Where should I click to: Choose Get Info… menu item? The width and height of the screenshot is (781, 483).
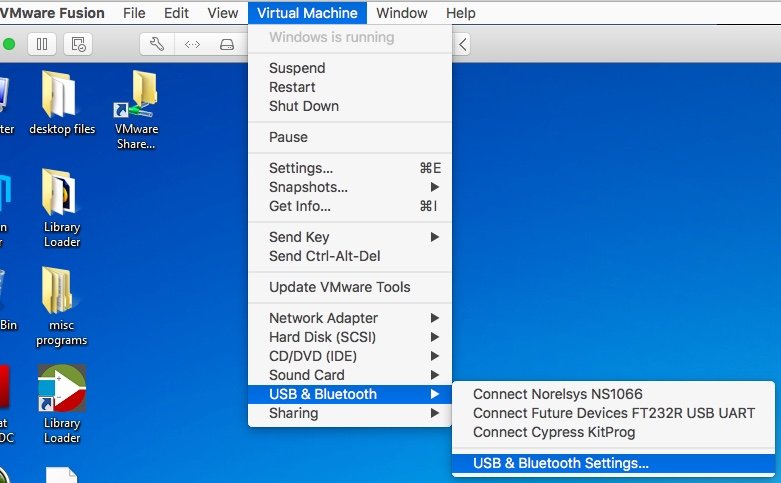(x=350, y=206)
